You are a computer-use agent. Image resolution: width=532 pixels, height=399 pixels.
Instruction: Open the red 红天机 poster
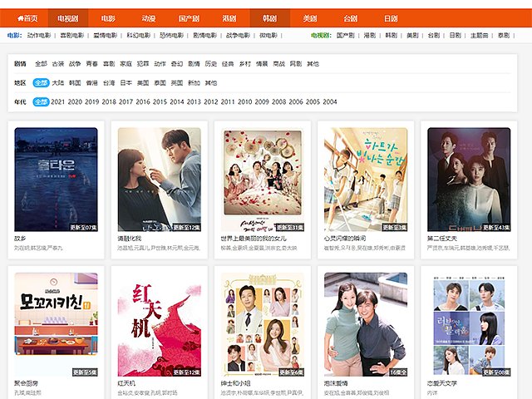point(159,325)
